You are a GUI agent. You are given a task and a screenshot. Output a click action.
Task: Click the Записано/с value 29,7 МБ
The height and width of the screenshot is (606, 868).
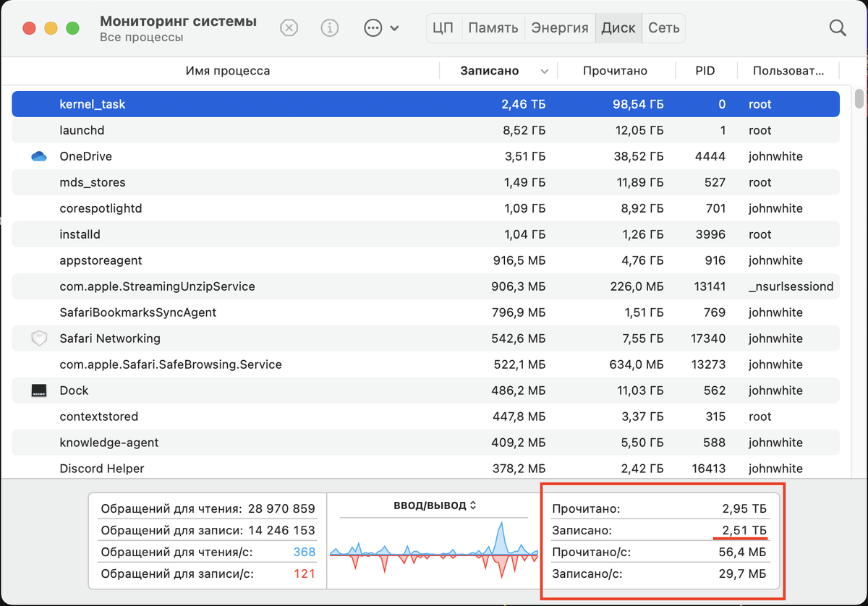(x=742, y=575)
